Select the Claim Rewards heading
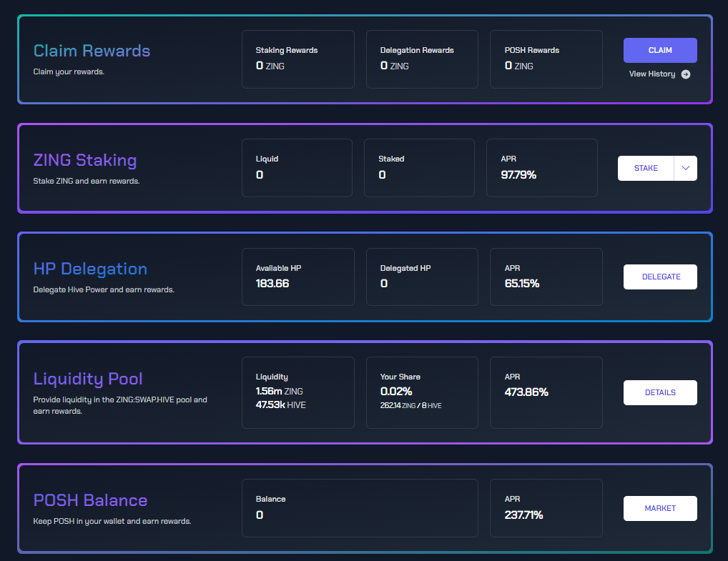Image resolution: width=728 pixels, height=561 pixels. [x=92, y=51]
